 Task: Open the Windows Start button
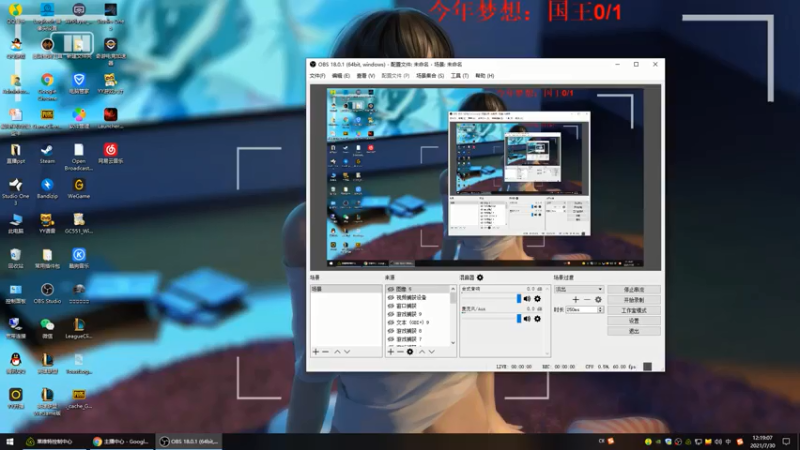pyautogui.click(x=10, y=441)
